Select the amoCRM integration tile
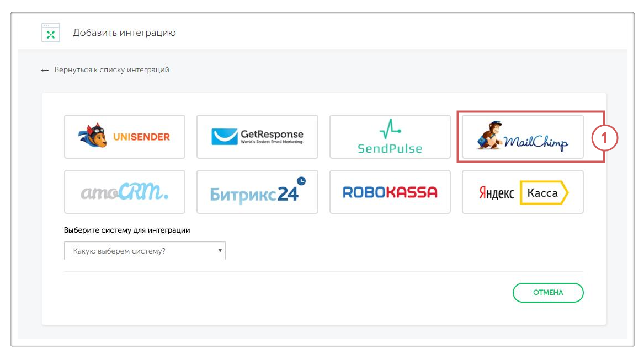Viewport: 644px width, 355px height. (125, 192)
